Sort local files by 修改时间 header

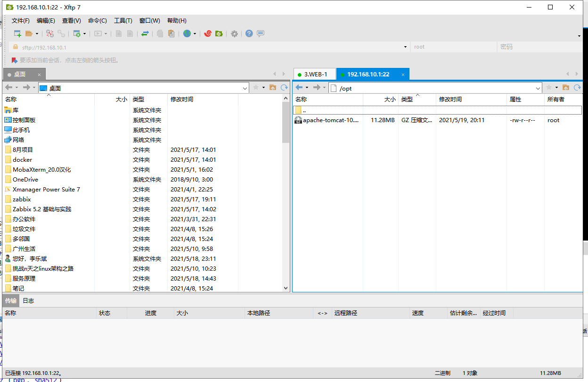(203, 99)
